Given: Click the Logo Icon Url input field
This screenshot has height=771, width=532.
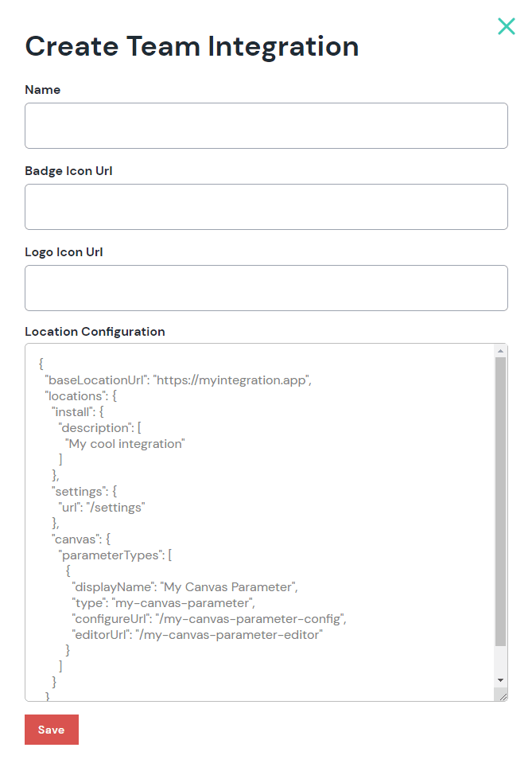Looking at the screenshot, I should point(266,287).
